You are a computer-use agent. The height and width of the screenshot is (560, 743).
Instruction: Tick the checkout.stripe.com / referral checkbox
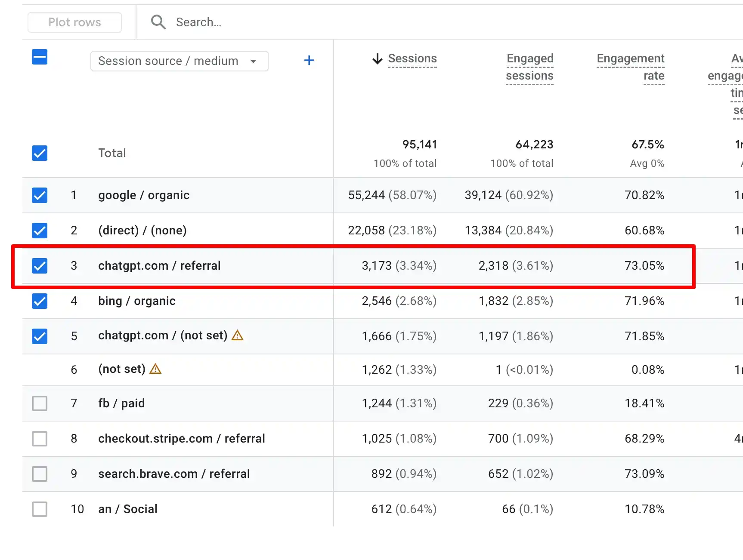coord(40,439)
